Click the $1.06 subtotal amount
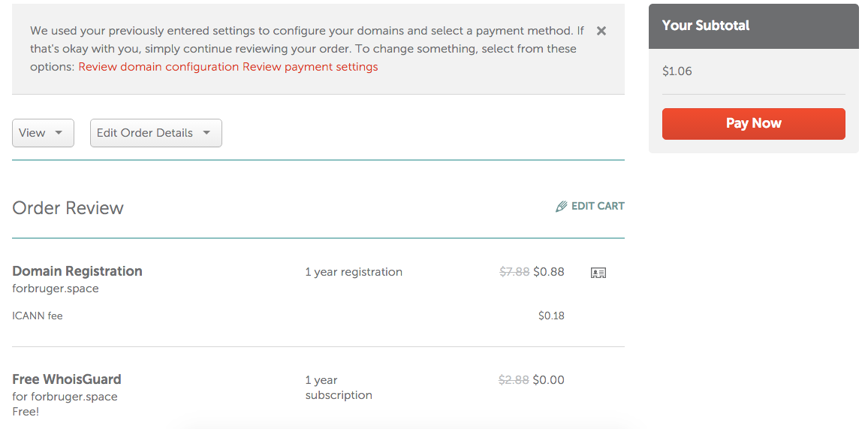The width and height of the screenshot is (868, 429). 677,71
